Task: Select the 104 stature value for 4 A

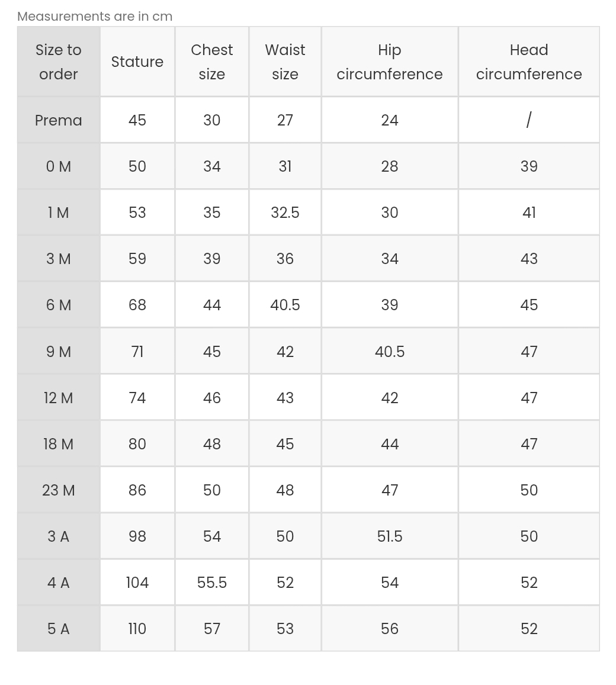Action: [x=137, y=583]
